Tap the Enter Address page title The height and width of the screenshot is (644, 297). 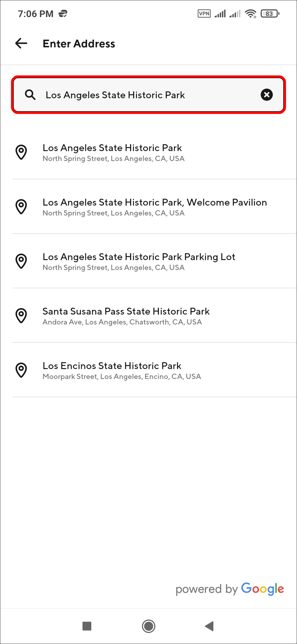tap(79, 44)
